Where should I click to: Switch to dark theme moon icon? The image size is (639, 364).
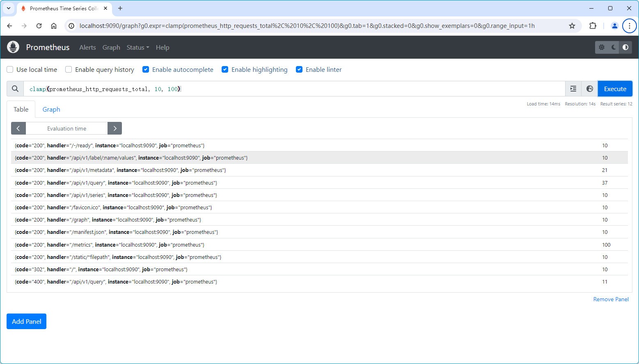(614, 47)
